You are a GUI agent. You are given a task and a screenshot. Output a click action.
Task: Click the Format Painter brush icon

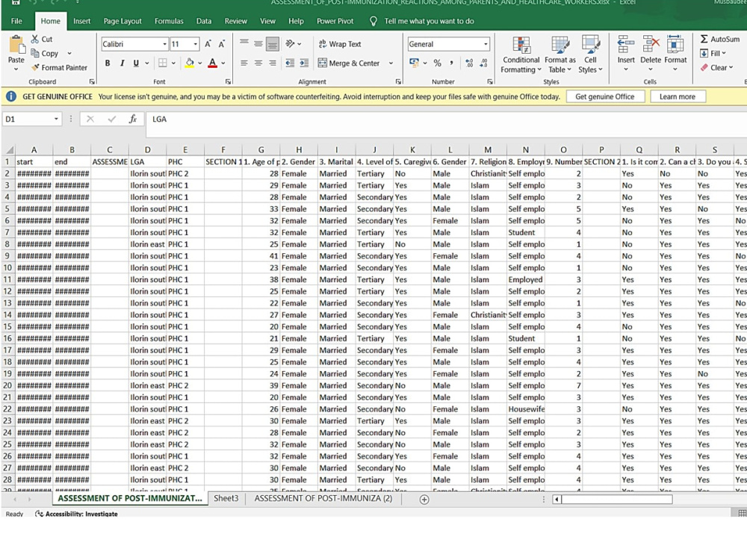35,68
